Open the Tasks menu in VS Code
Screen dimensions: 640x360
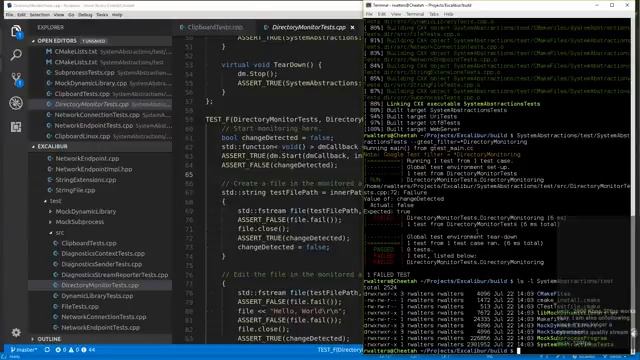coord(102,15)
